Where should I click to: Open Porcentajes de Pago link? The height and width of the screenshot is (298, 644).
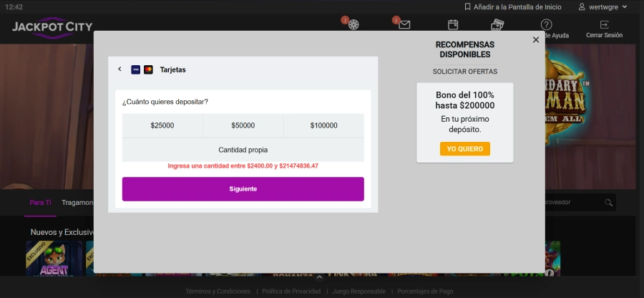tap(425, 292)
